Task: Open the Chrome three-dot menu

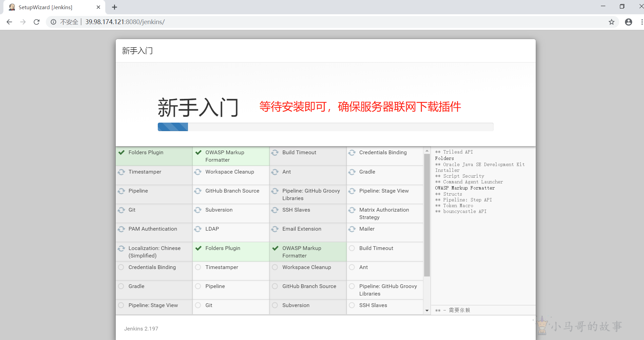Action: point(641,22)
